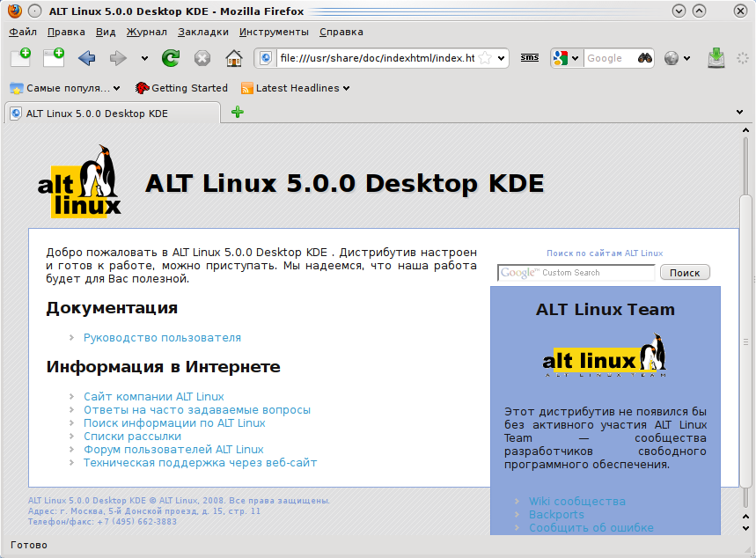
Task: Open the Закладки menu
Action: click(x=202, y=32)
